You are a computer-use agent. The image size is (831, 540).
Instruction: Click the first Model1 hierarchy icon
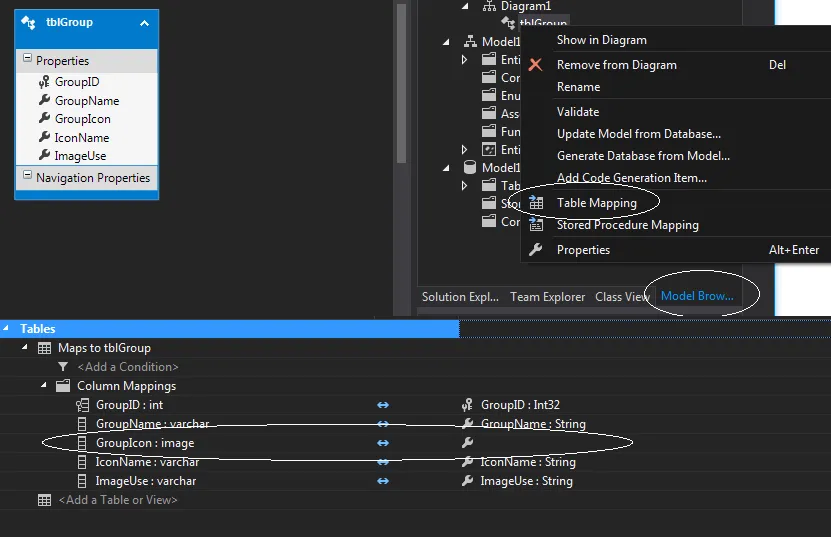(x=470, y=41)
